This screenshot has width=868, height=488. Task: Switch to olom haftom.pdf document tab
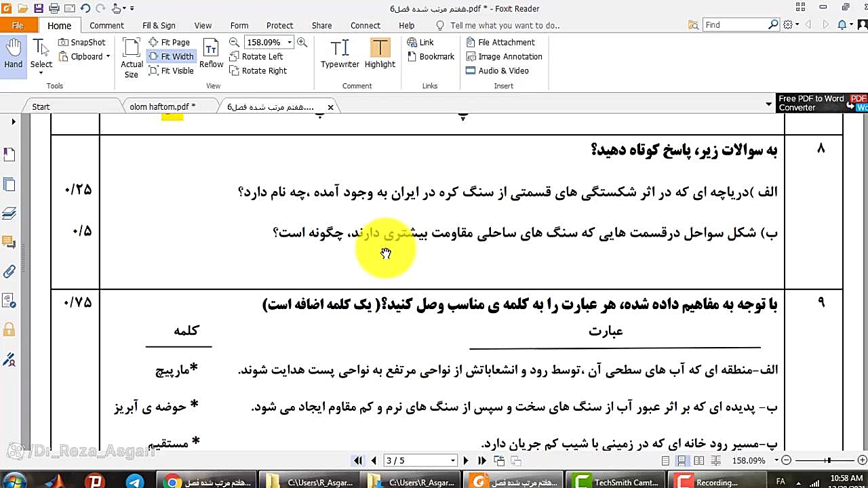pyautogui.click(x=163, y=106)
